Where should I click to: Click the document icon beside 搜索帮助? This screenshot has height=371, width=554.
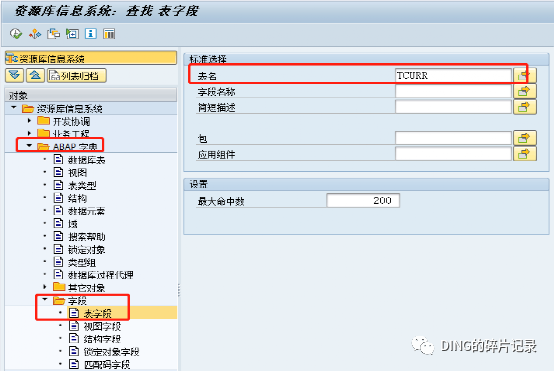tap(58, 236)
